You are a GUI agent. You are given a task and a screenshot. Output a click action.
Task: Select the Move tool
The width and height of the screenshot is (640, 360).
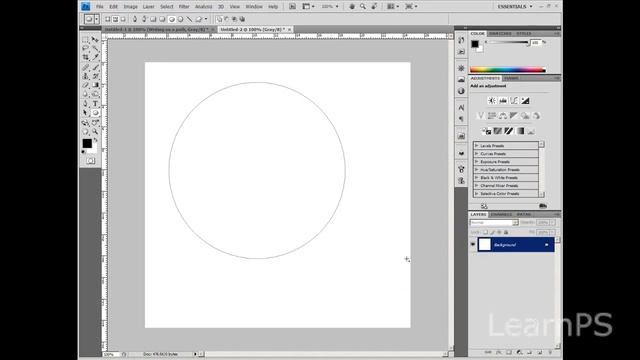(95, 40)
